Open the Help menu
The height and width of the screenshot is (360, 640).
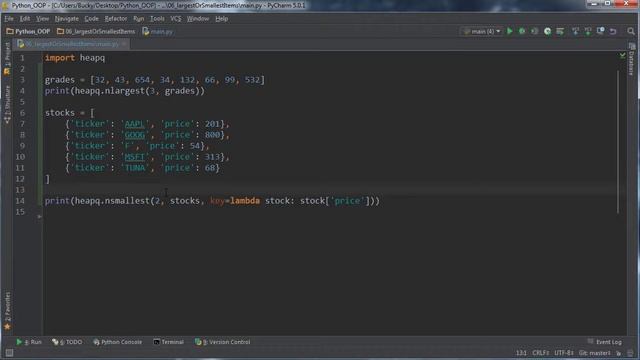(x=222, y=19)
